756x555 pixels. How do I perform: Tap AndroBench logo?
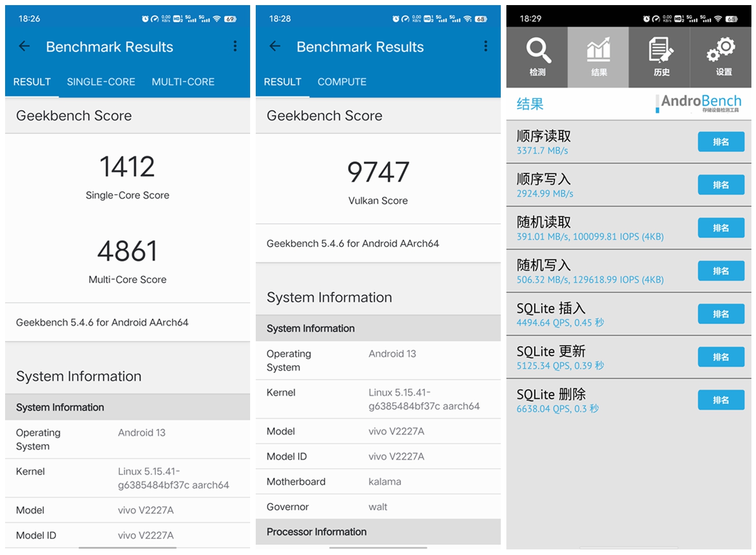698,103
